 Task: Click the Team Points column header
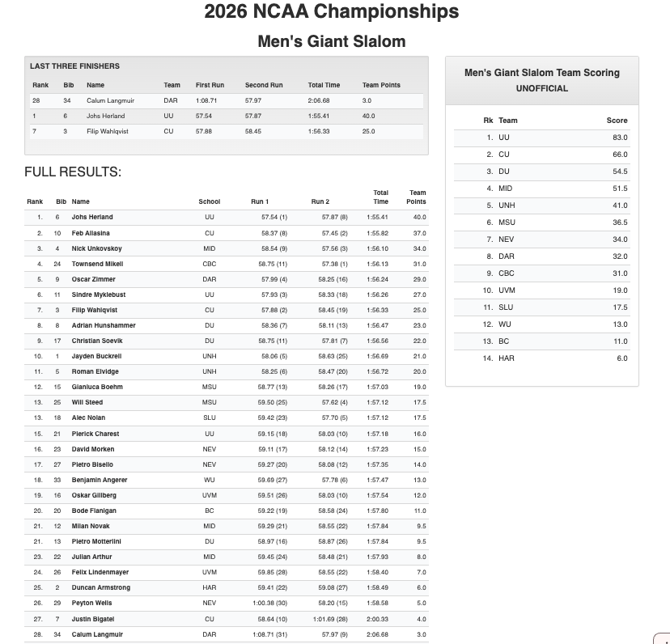pos(417,197)
